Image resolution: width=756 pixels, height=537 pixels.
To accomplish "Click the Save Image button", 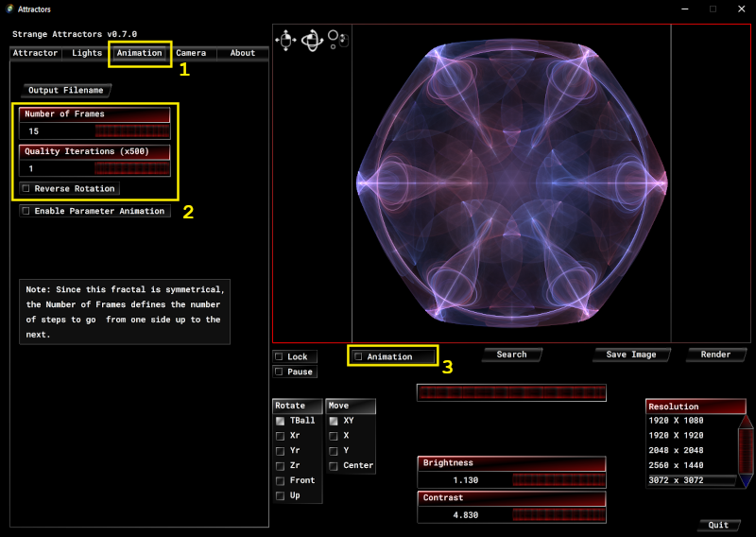I will [x=631, y=355].
